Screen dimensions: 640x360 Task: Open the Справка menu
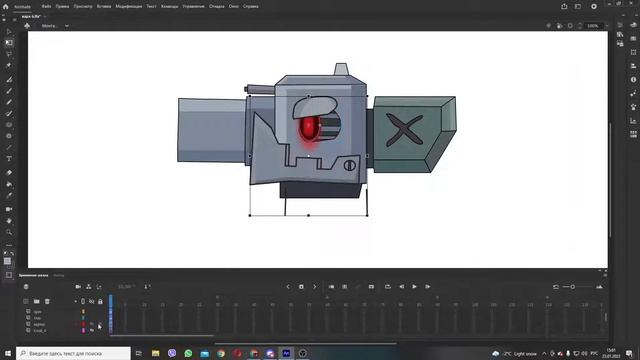click(x=251, y=6)
